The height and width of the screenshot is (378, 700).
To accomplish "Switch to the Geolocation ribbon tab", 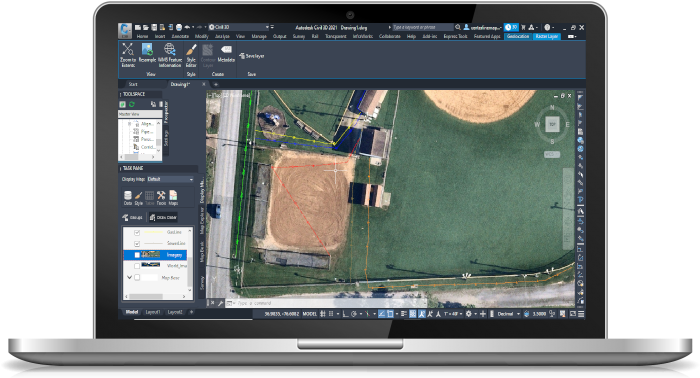I will click(518, 36).
